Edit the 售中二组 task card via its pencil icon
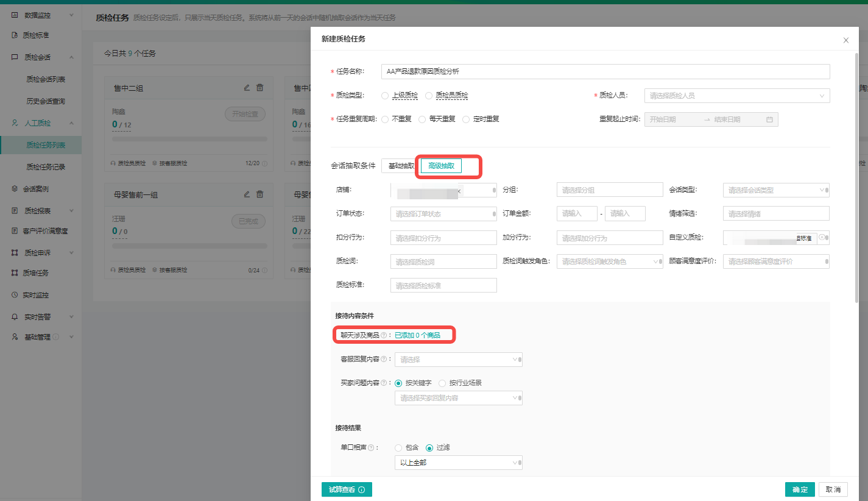The width and height of the screenshot is (868, 501). tap(247, 88)
